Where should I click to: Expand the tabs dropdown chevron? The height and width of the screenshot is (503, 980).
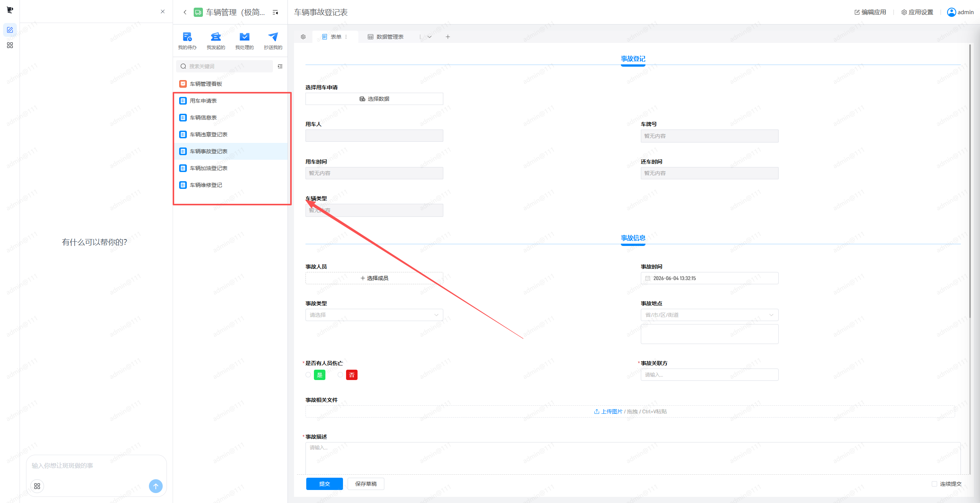point(430,37)
